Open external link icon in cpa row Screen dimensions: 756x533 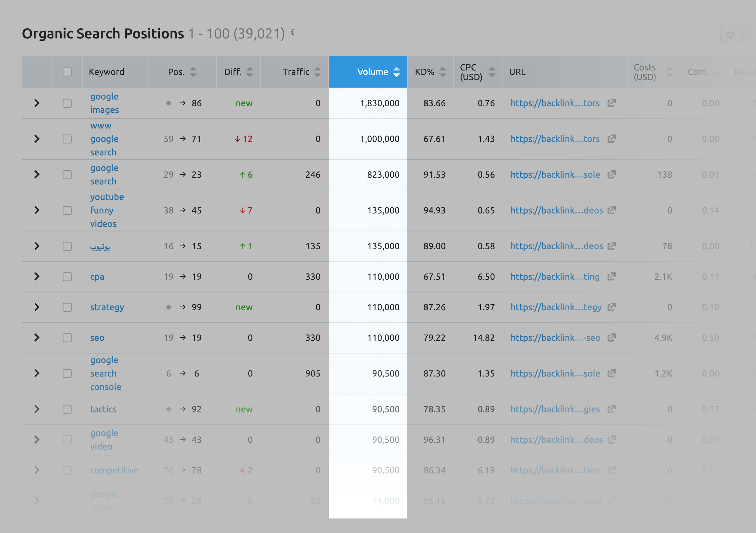(611, 276)
